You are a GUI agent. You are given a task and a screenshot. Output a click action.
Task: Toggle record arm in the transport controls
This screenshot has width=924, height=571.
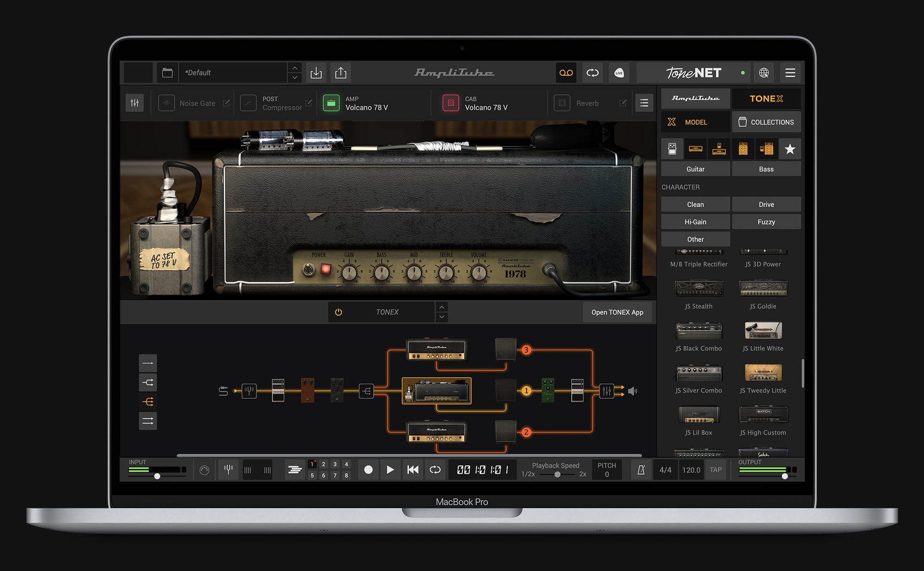(x=368, y=469)
